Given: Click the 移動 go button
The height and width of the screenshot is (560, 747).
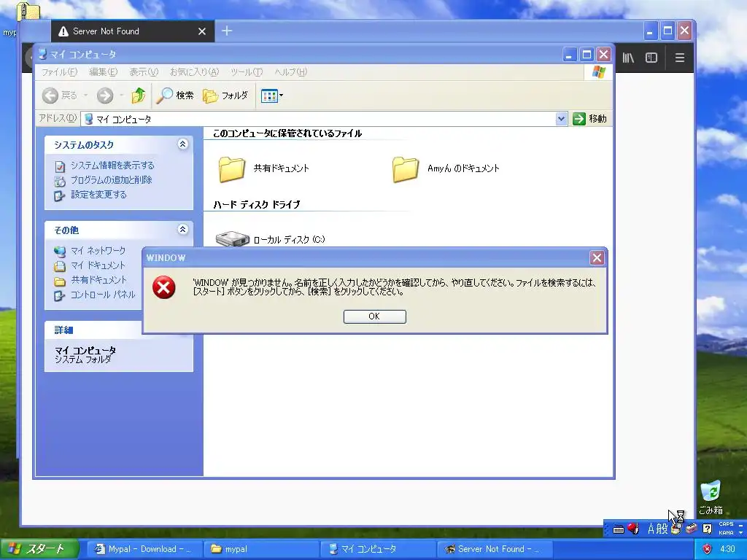Looking at the screenshot, I should (589, 119).
